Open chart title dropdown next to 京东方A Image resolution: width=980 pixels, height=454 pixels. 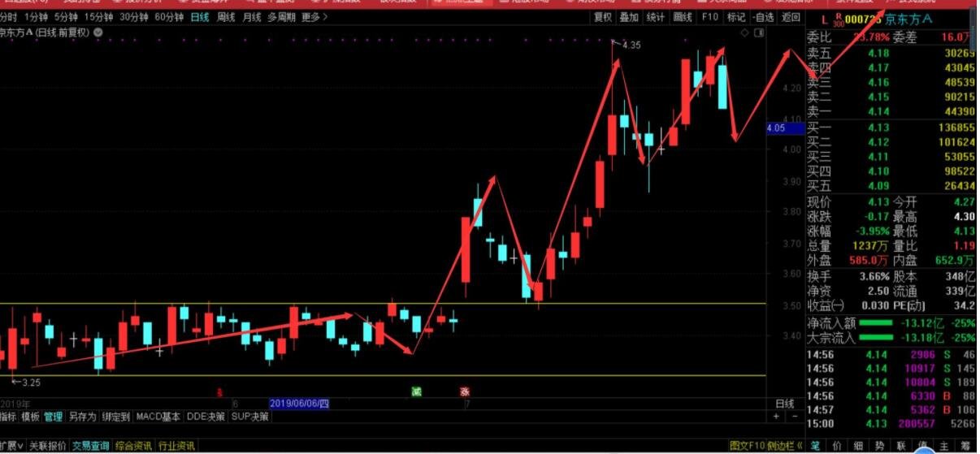click(98, 32)
